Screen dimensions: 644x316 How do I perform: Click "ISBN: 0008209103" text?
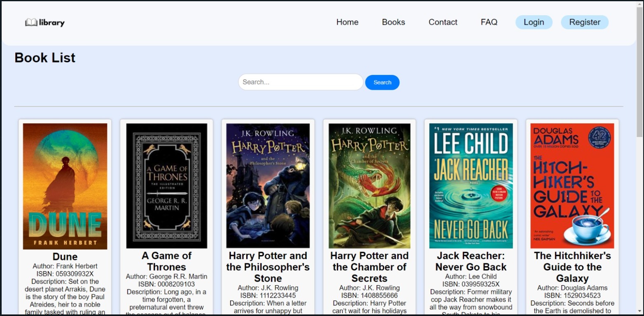(x=167, y=284)
